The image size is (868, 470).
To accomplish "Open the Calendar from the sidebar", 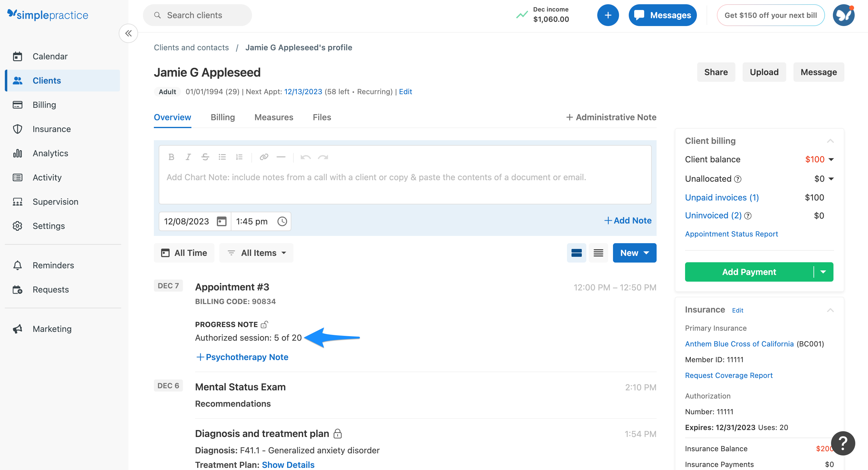I will [50, 56].
